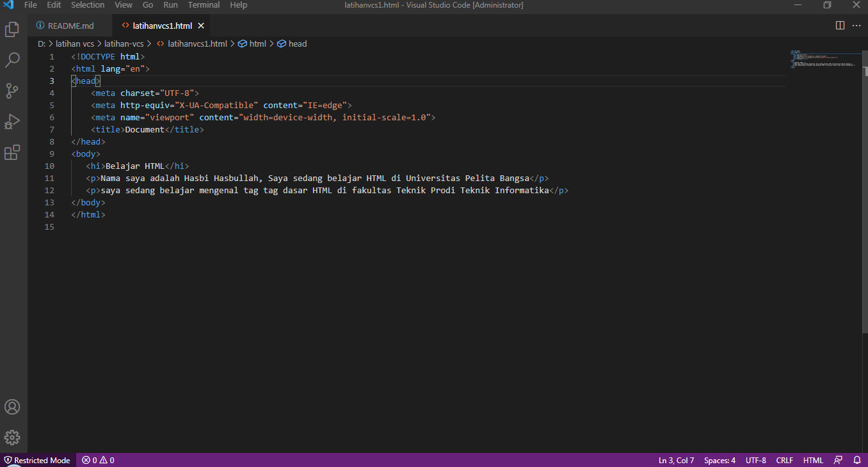Click the Document title text
This screenshot has width=868, height=467.
145,129
